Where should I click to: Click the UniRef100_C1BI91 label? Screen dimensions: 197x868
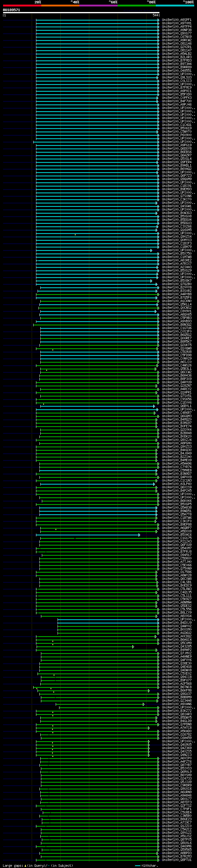pos(176,186)
